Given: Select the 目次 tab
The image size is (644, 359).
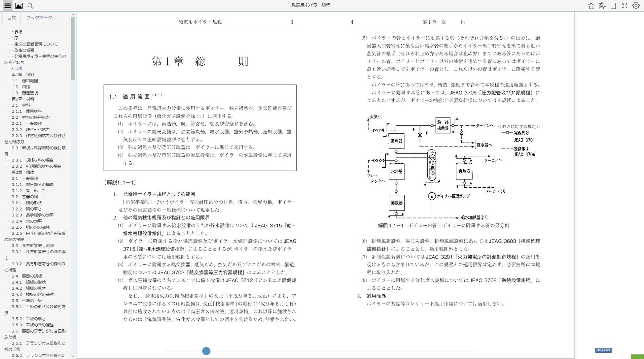Looking at the screenshot, I should point(12,17).
